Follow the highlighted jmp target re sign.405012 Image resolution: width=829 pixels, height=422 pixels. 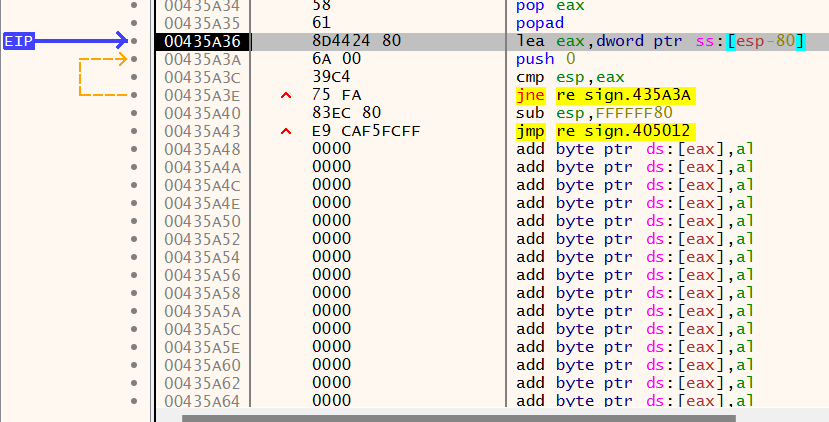tap(623, 131)
